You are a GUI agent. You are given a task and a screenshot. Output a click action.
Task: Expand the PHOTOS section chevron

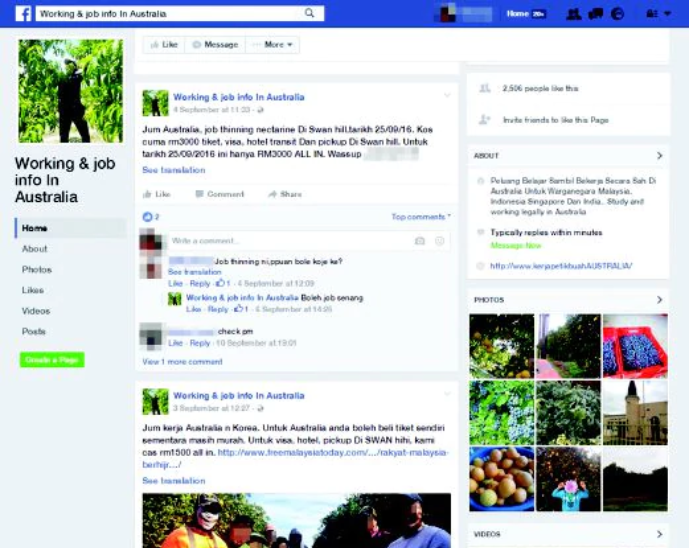659,300
